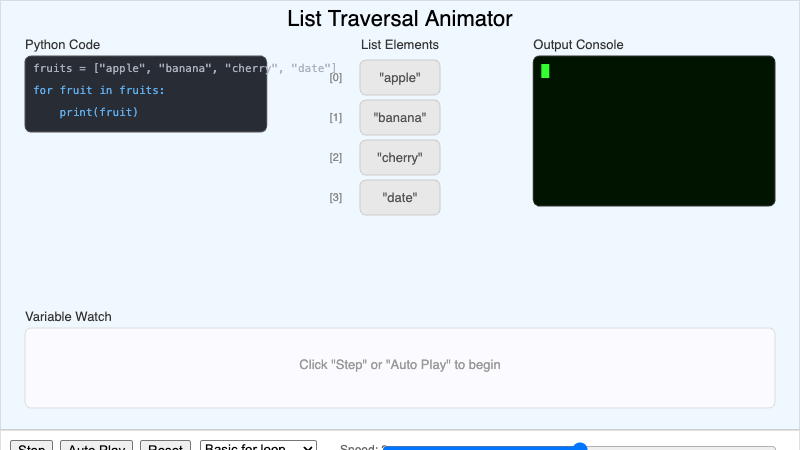Click the green cursor in the console
Image resolution: width=800 pixels, height=450 pixels.
coord(546,70)
